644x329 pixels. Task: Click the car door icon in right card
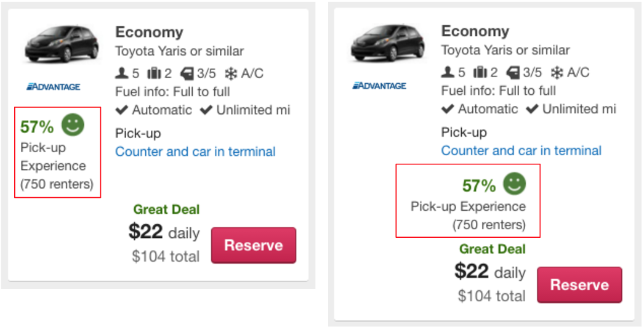[513, 73]
